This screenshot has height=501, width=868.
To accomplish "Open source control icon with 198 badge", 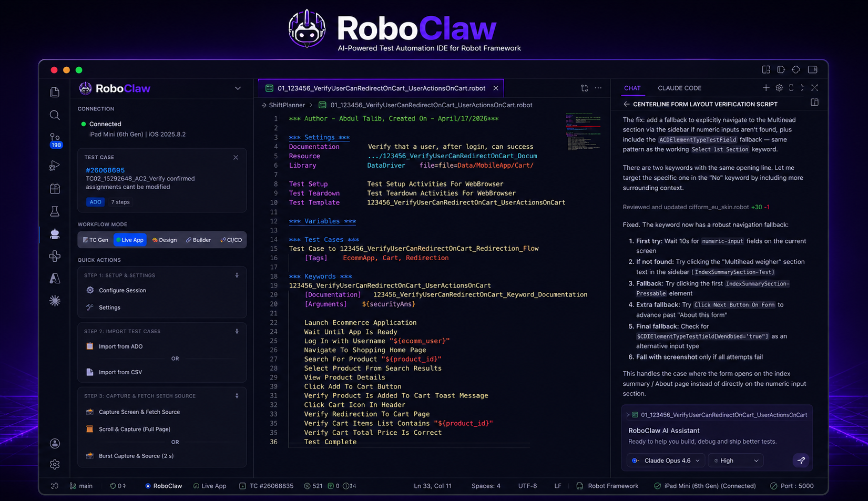I will 55,140.
